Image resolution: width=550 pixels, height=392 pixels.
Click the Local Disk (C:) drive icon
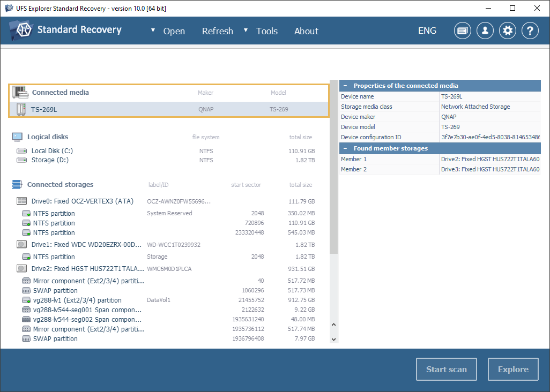22,150
